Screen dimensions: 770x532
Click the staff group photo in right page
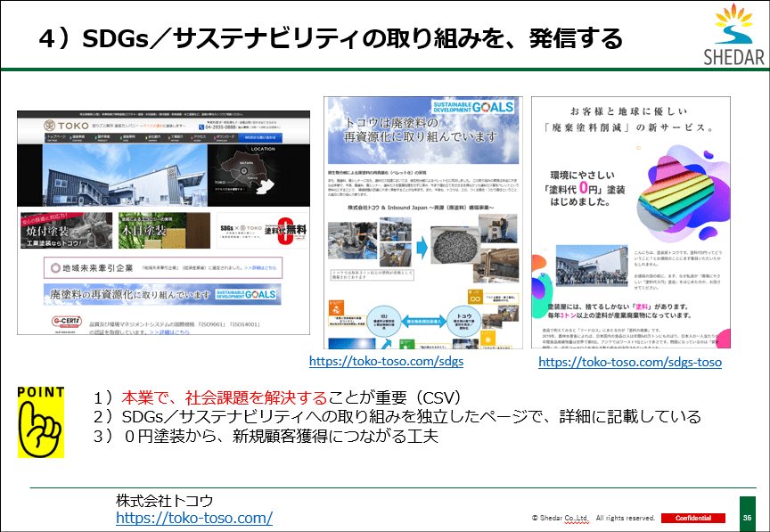592,266
